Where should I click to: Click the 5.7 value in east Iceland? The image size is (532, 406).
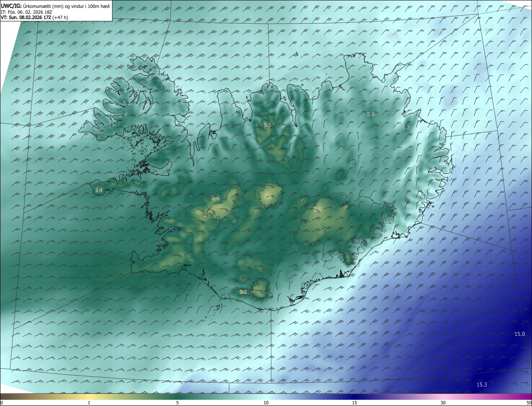[x=406, y=128]
